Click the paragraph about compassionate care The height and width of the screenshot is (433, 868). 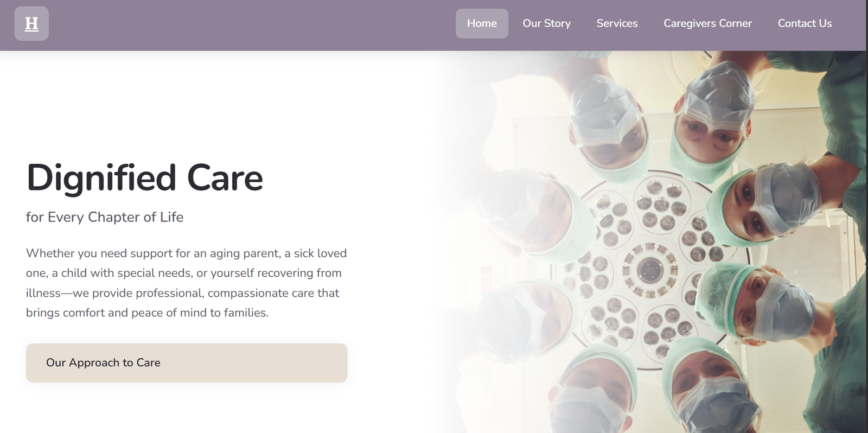(186, 283)
